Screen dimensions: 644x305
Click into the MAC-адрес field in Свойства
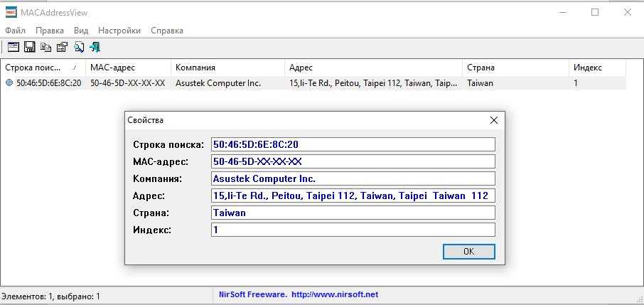[x=353, y=161]
